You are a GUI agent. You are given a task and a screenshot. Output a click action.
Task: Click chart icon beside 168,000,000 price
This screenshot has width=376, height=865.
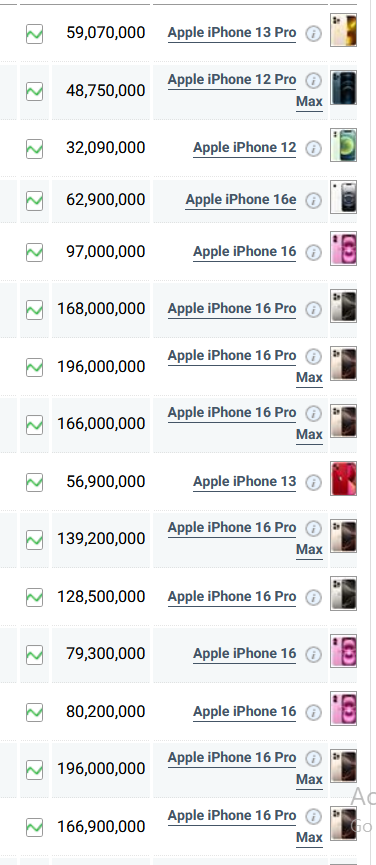click(34, 309)
